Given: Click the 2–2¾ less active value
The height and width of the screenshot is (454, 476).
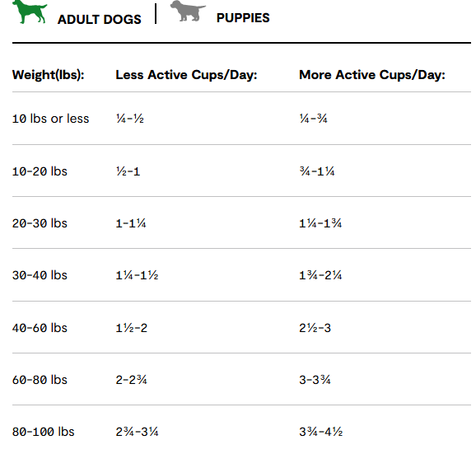Looking at the screenshot, I should point(131,380).
